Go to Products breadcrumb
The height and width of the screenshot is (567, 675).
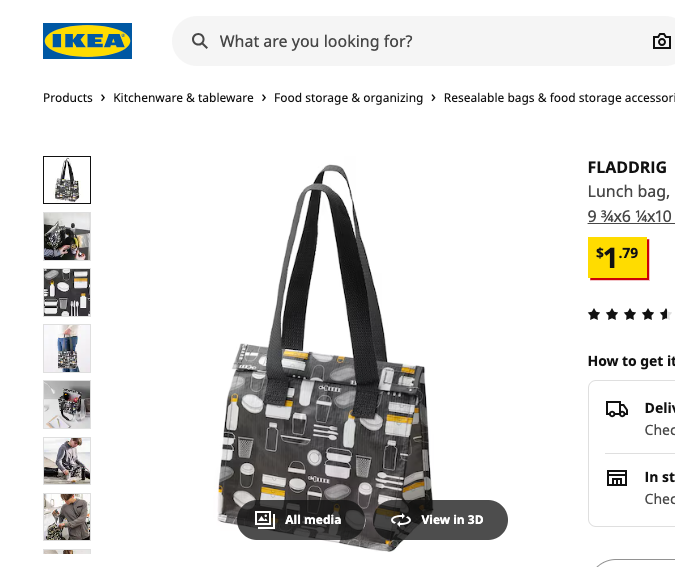tap(68, 98)
